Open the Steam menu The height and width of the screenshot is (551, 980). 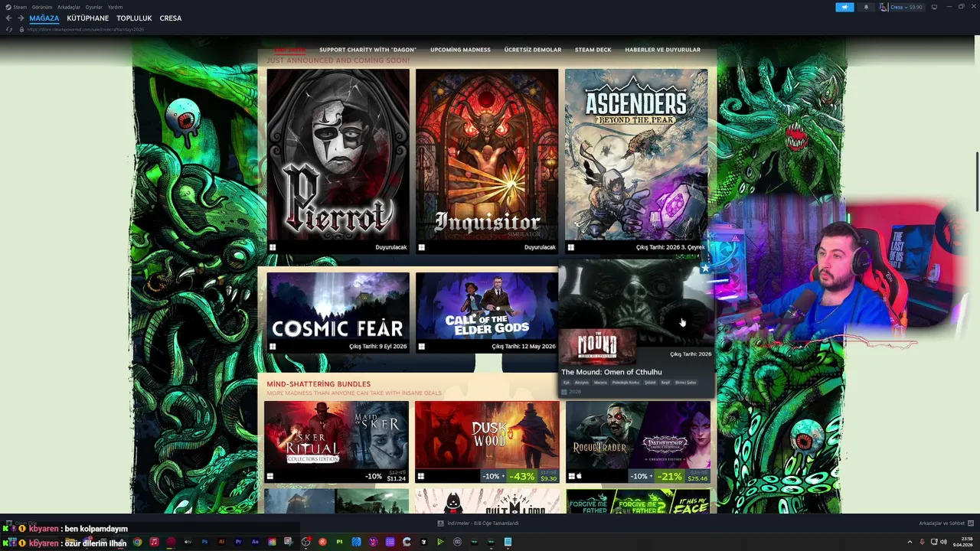(x=20, y=7)
